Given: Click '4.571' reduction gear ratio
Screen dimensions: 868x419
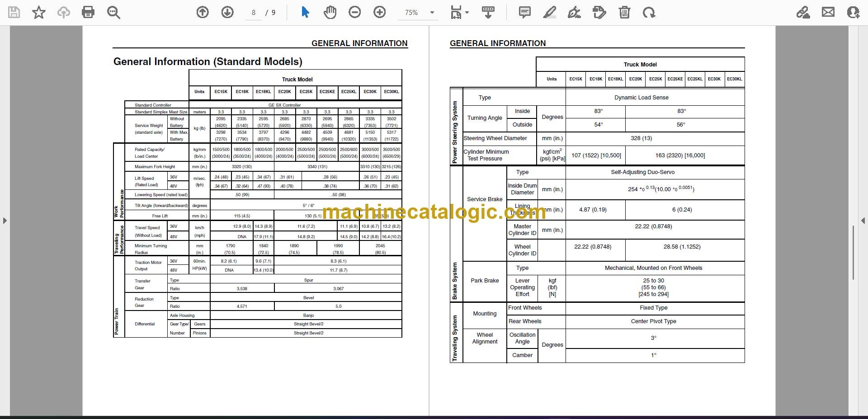Looking at the screenshot, I should 242,306.
